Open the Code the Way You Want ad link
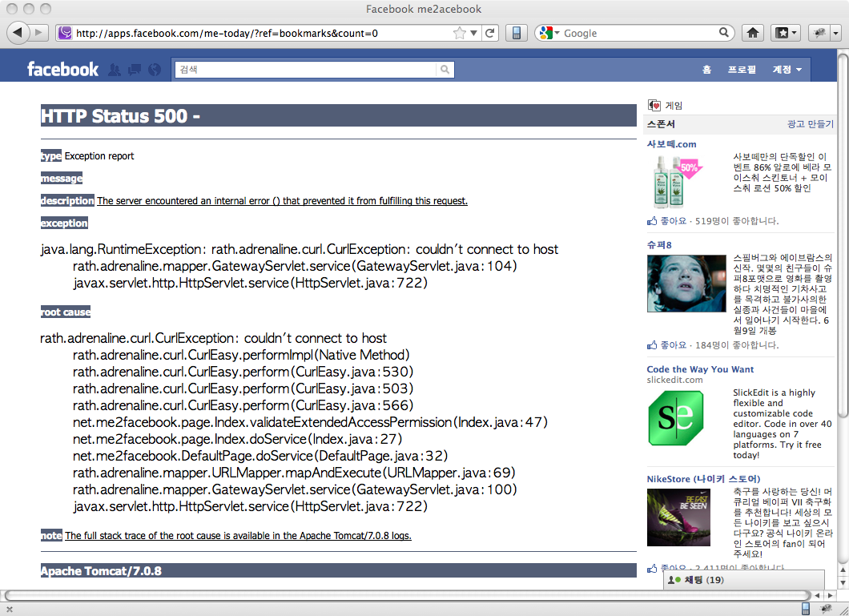Viewport: 849px width, 616px height. tap(700, 369)
